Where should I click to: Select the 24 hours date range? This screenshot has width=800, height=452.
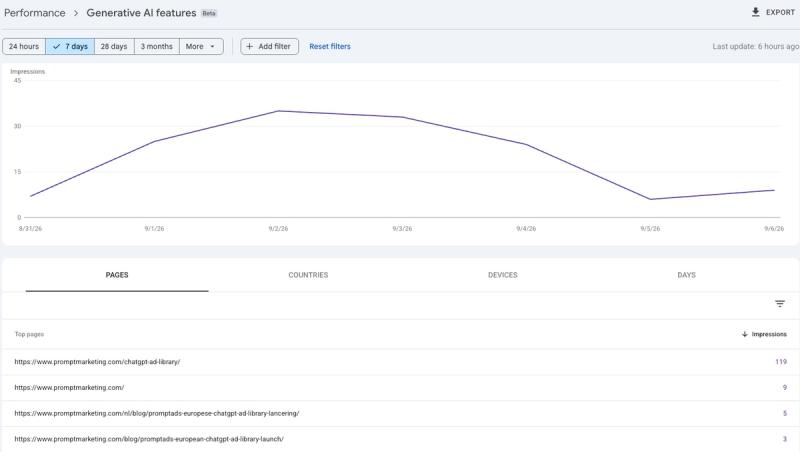pyautogui.click(x=24, y=46)
